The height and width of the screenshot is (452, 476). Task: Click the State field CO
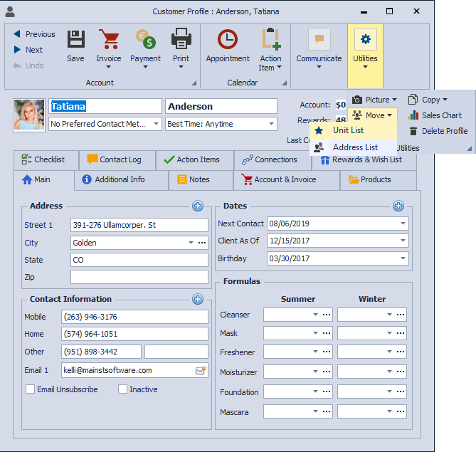(x=139, y=260)
